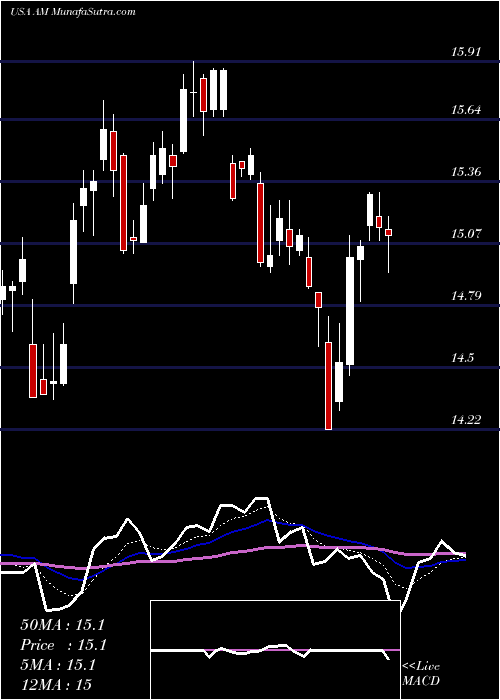The width and height of the screenshot is (500, 700).
Task: Click the Price : 15.1 readout
Action: point(62,645)
